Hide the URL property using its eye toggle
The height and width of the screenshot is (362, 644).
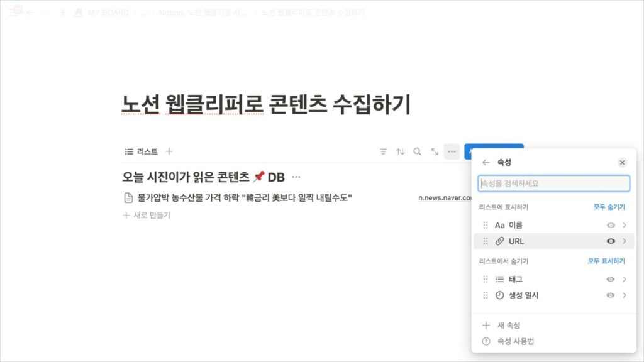[609, 241]
